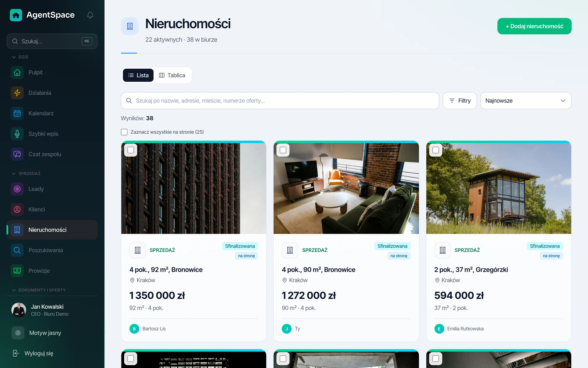
Task: Open notifications bell icon
Action: (x=90, y=15)
